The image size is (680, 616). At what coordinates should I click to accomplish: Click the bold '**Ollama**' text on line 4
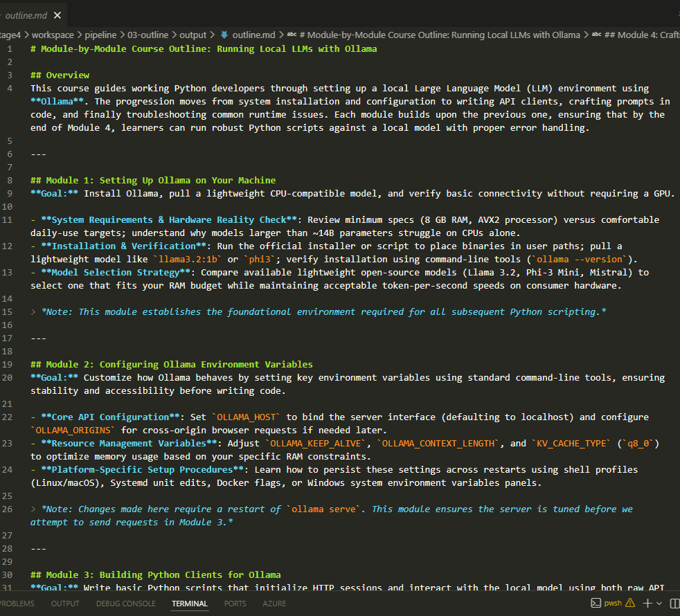pyautogui.click(x=57, y=101)
